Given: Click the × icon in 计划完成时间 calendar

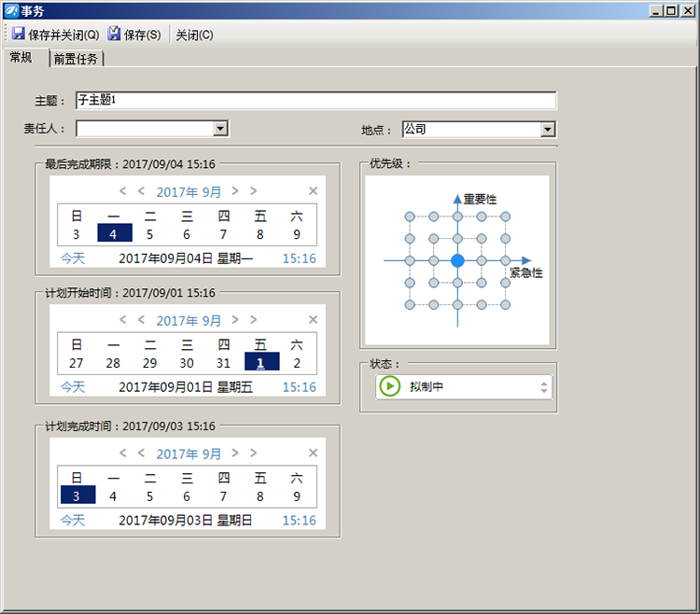Looking at the screenshot, I should click(313, 454).
